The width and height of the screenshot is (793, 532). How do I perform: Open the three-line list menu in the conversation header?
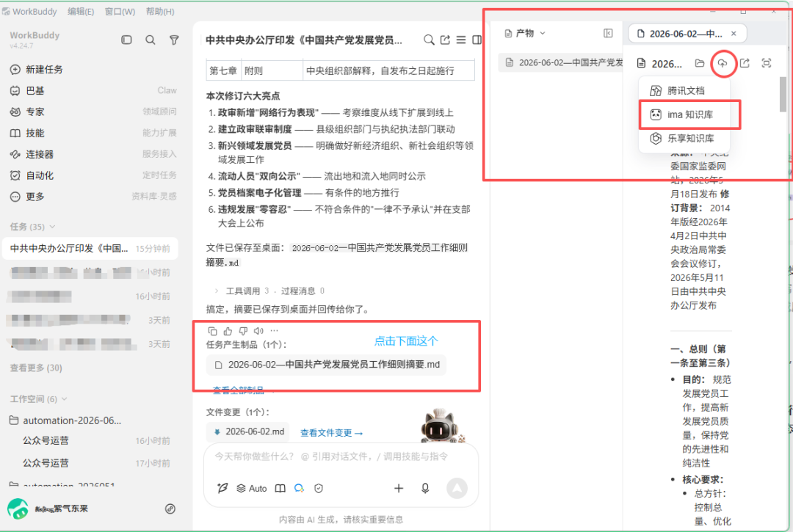[461, 40]
